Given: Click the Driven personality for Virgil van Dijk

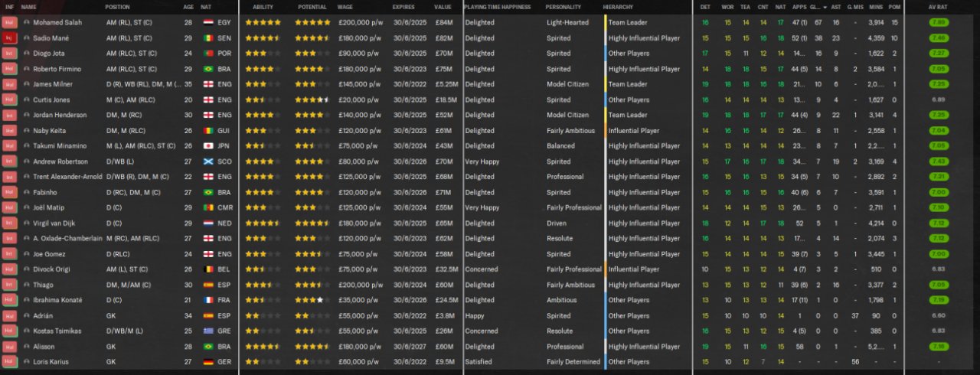Looking at the screenshot, I should pos(557,223).
